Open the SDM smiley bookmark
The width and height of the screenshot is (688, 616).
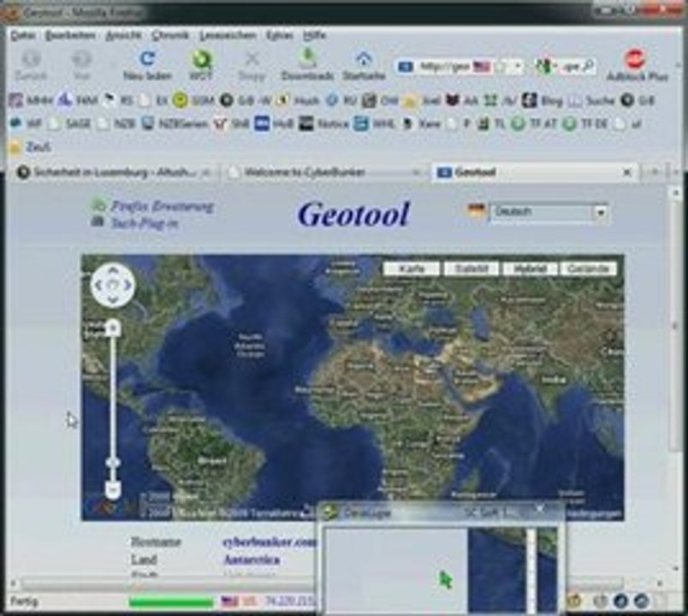193,100
